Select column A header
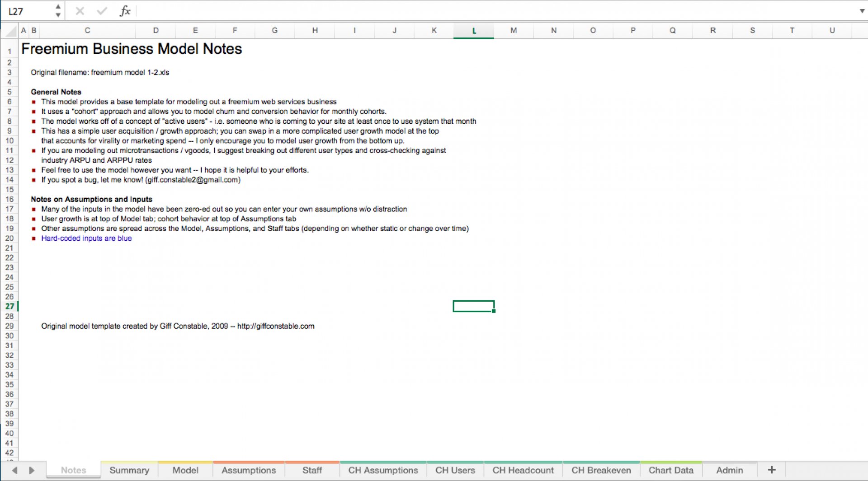 click(x=24, y=31)
